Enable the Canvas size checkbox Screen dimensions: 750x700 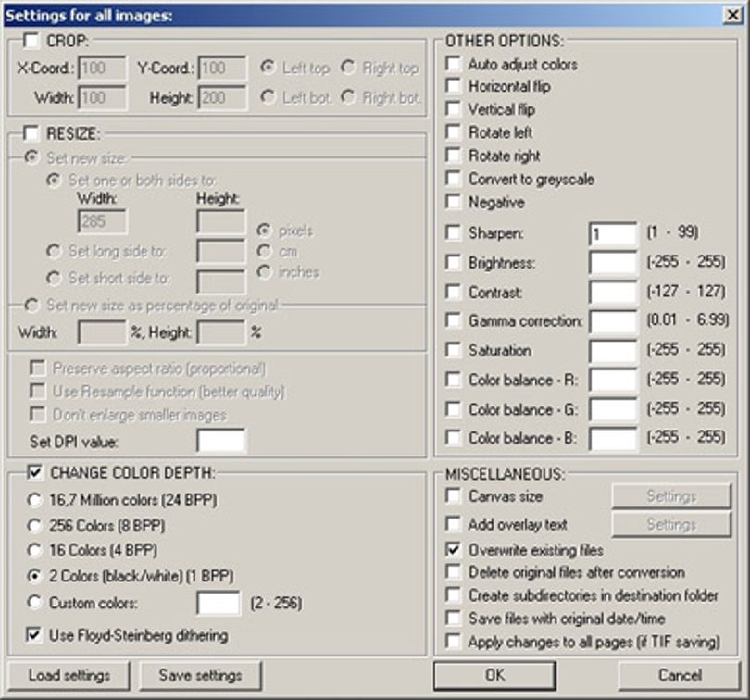tap(453, 495)
